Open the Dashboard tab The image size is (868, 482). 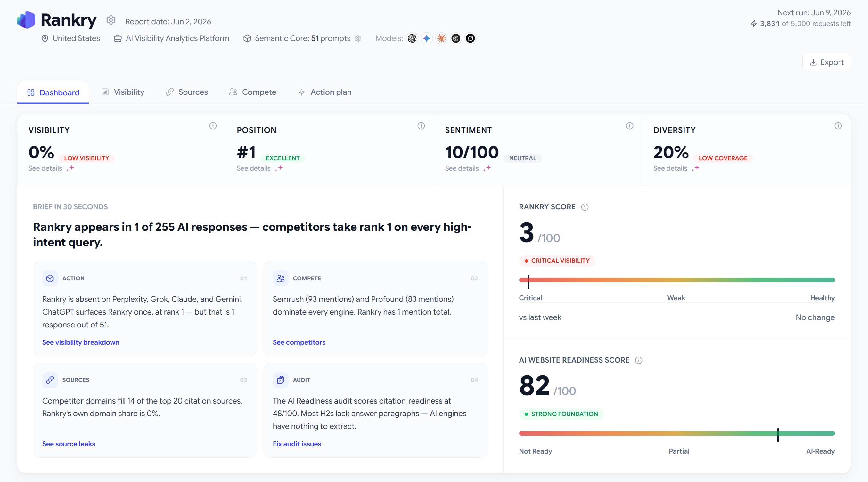click(53, 92)
